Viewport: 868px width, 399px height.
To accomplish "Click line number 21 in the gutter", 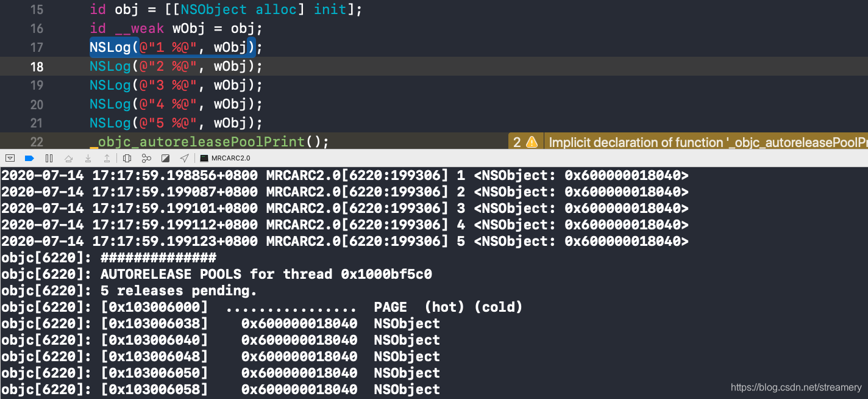I will click(x=37, y=123).
